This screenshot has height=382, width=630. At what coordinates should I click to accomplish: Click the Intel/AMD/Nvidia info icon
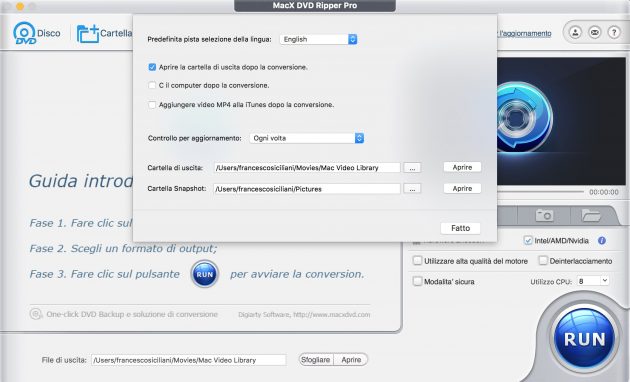point(601,241)
